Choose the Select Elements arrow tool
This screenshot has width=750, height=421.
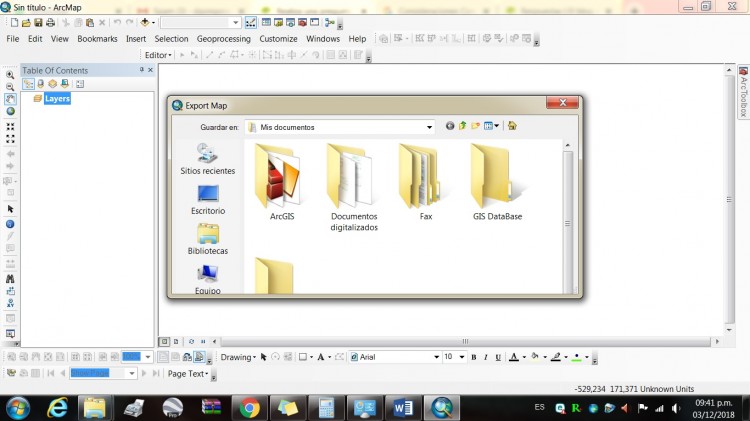point(10,209)
